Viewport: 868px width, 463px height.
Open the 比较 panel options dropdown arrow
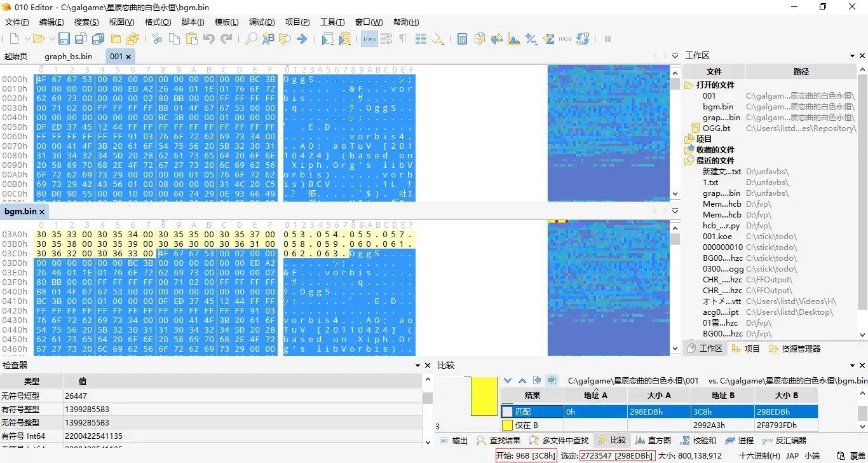(853, 366)
